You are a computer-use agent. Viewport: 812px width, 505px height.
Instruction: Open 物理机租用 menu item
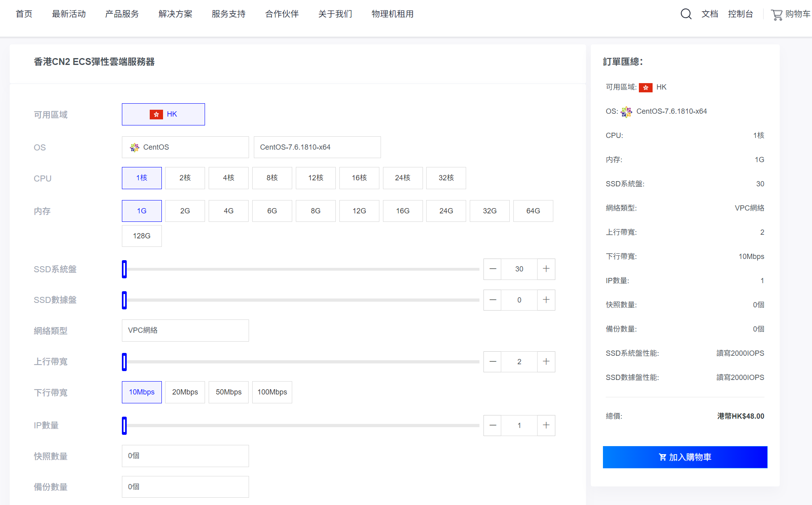392,14
